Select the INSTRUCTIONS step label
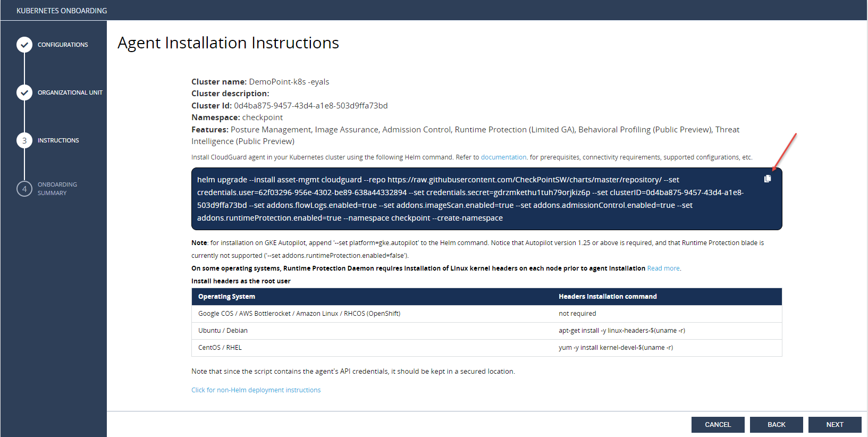The image size is (868, 437). (58, 140)
